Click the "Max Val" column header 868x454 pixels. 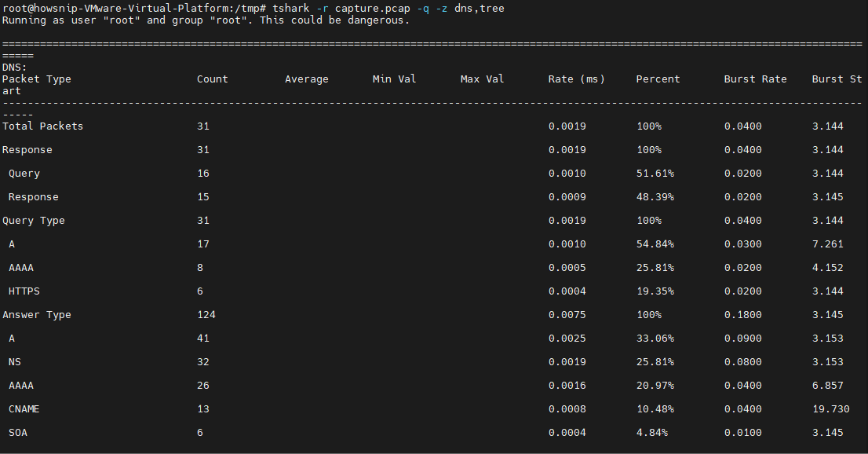482,79
